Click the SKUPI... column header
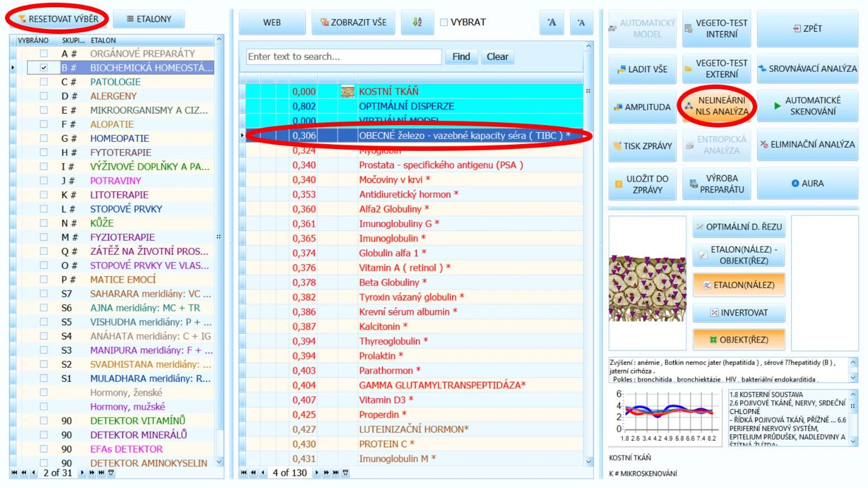 pos(73,40)
